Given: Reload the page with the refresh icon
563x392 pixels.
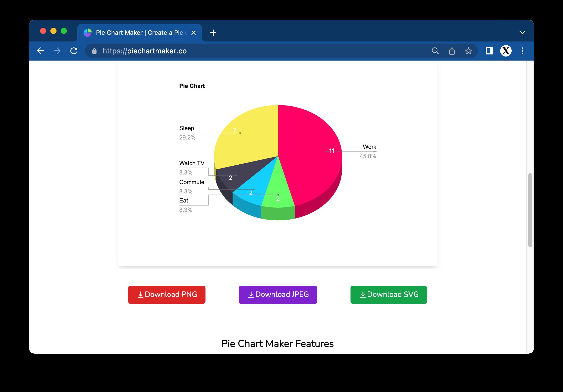Looking at the screenshot, I should [x=74, y=51].
